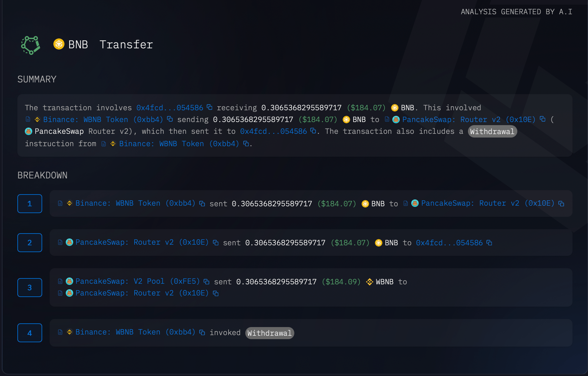Click the numbered badge for step 1
This screenshot has height=376, width=588.
30,203
